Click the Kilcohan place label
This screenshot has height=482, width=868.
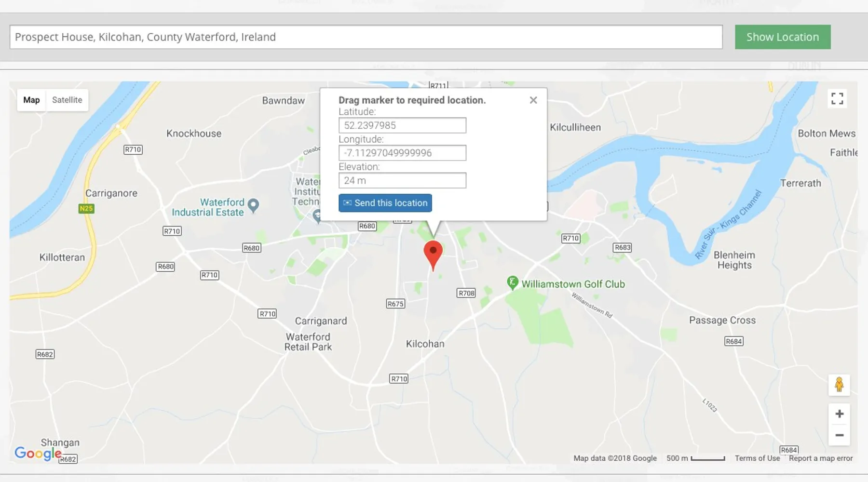pos(425,344)
